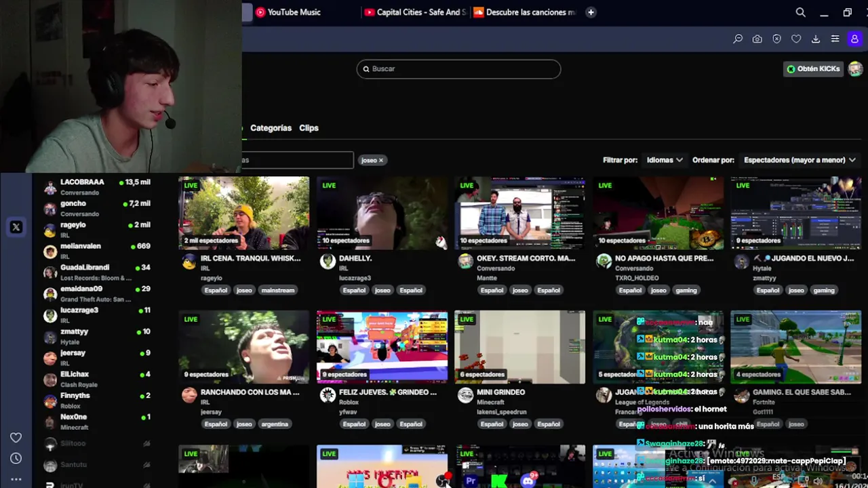
Task: Click lucazrage3 streamer avatar under DAHELLY
Action: pos(328,262)
